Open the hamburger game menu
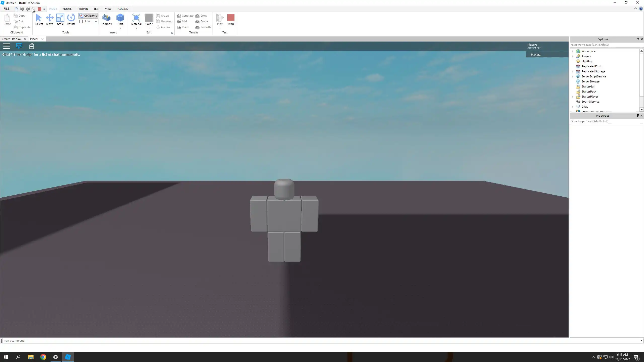This screenshot has height=362, width=644. click(7, 46)
